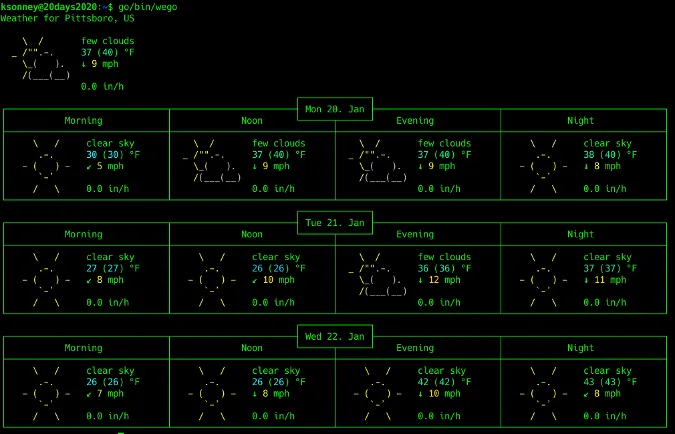Select the Tue 21. Jan date header
The width and height of the screenshot is (675, 434).
point(335,221)
